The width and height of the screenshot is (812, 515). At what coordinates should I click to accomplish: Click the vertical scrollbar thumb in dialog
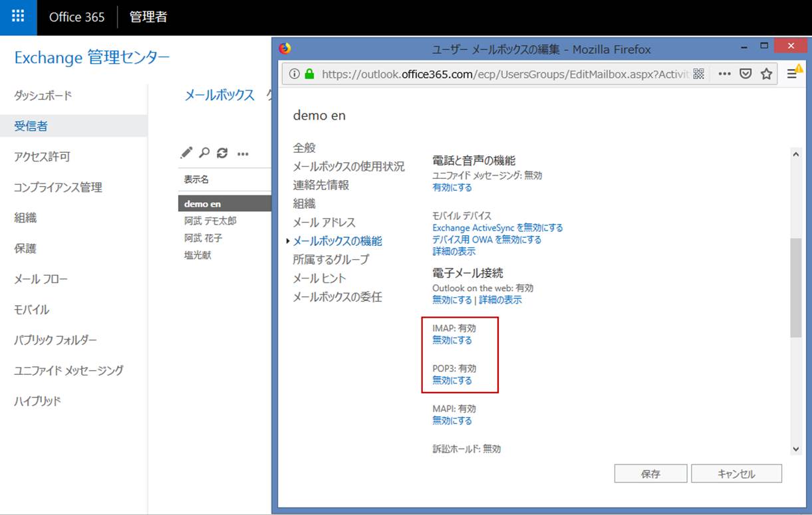pos(796,288)
